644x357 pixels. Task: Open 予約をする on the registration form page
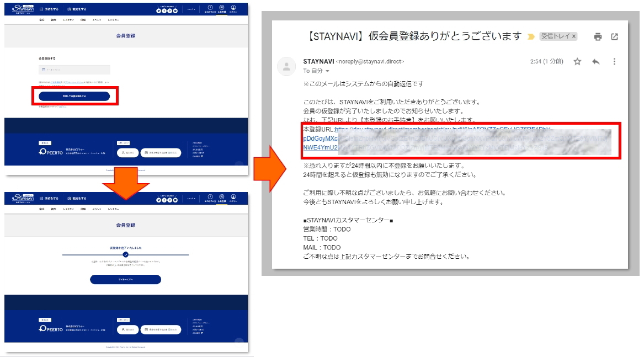click(49, 9)
